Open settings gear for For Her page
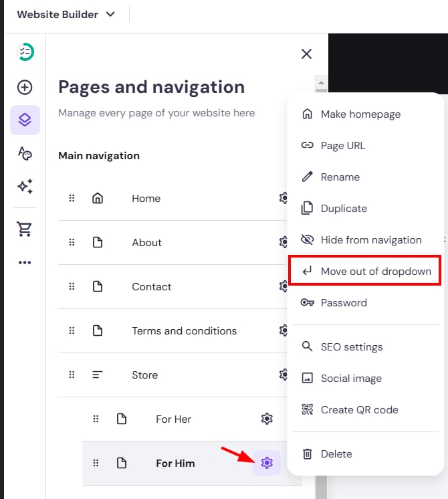448x499 pixels. click(267, 419)
